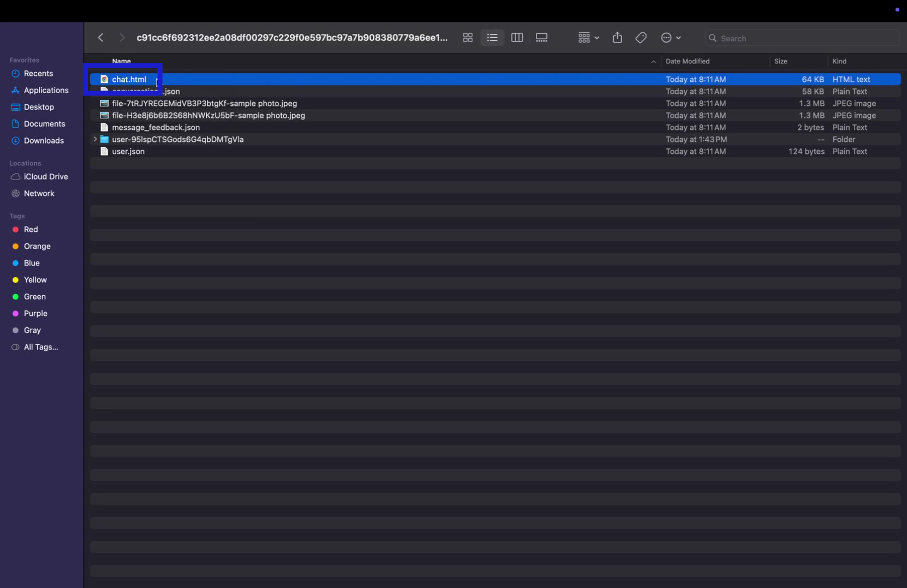
Task: Sort files by Size column
Action: point(781,61)
